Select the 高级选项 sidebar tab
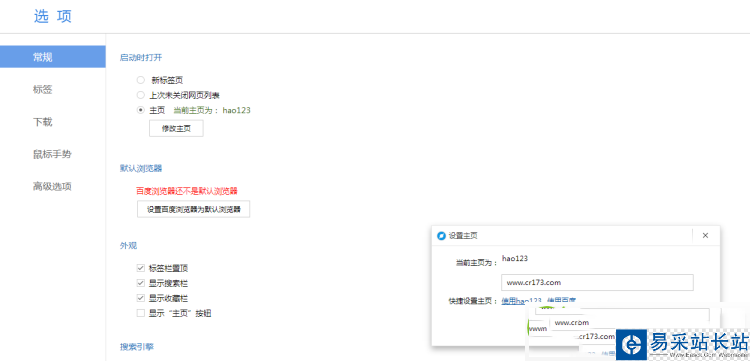 click(52, 186)
